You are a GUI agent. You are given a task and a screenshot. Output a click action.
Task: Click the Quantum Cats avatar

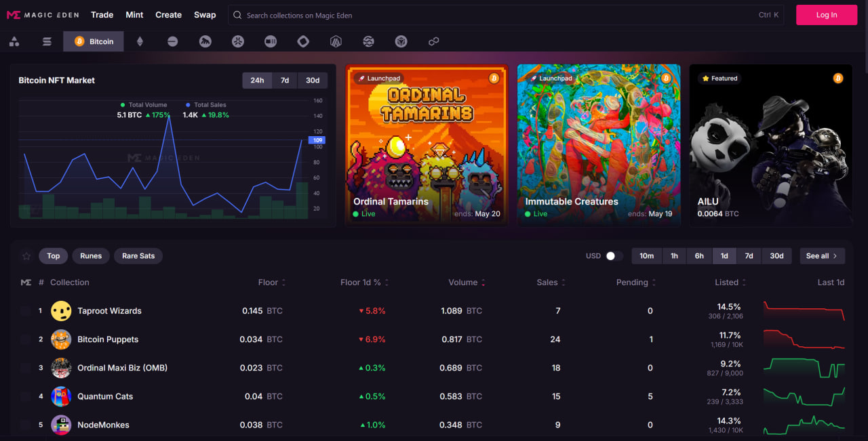click(61, 396)
